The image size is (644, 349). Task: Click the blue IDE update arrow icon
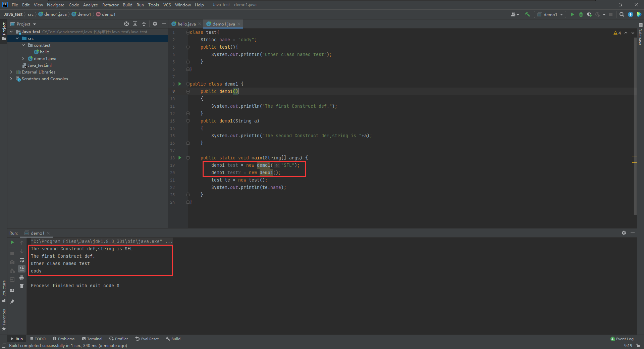pos(631,14)
